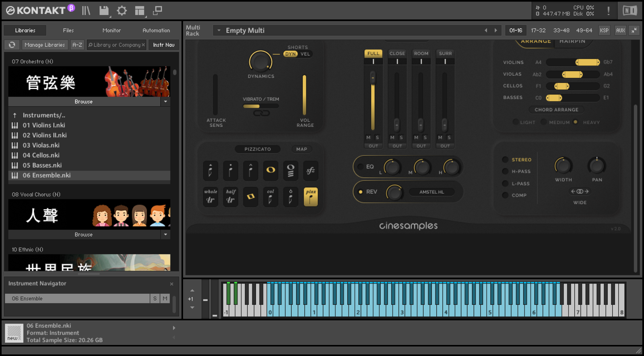The width and height of the screenshot is (644, 356).
Task: Select the pizz articulation button
Action: pyautogui.click(x=310, y=196)
